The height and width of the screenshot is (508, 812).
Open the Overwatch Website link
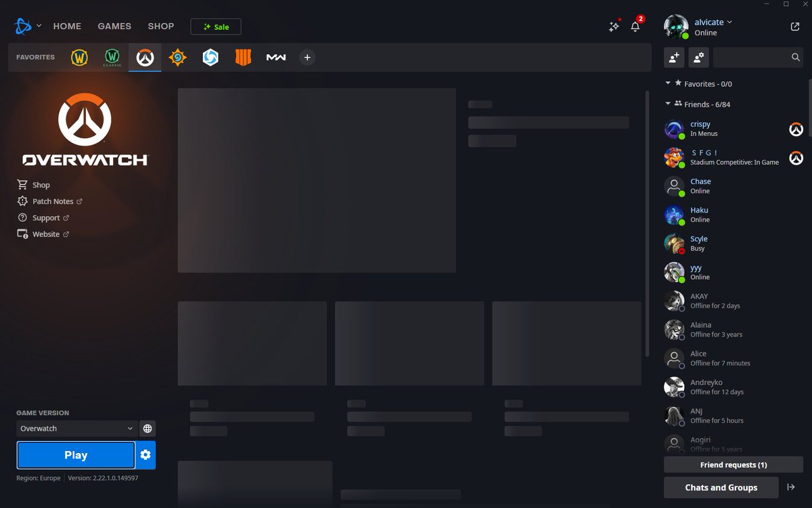[43, 234]
